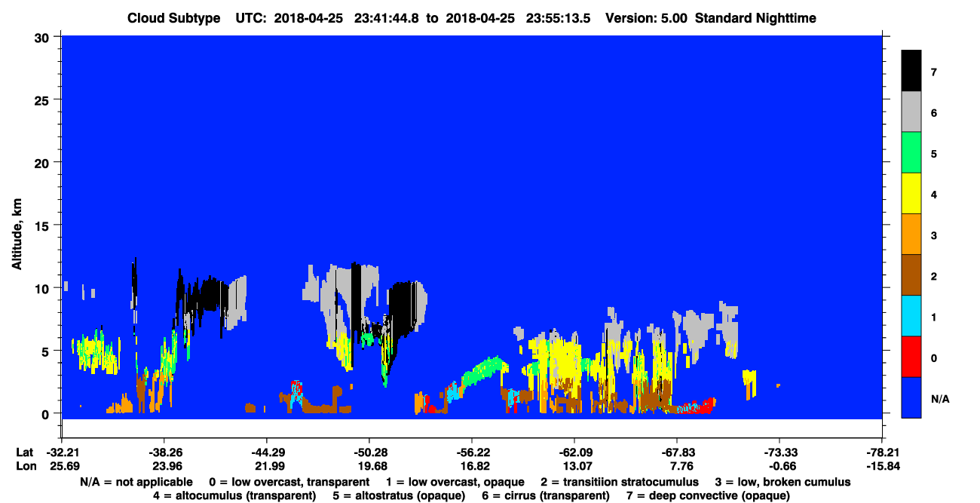
Task: Click the green legend swatch for subtype 5
Action: click(911, 152)
